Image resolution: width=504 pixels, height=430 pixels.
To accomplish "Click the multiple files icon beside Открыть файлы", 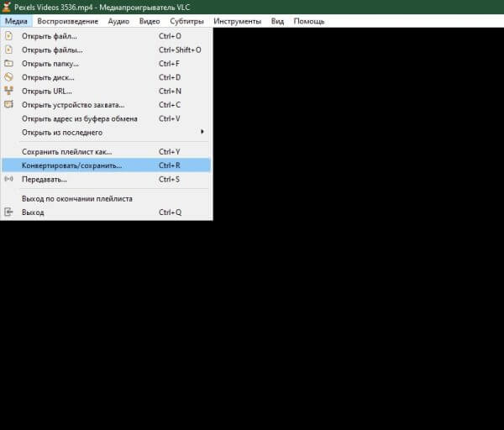I will 9,50.
